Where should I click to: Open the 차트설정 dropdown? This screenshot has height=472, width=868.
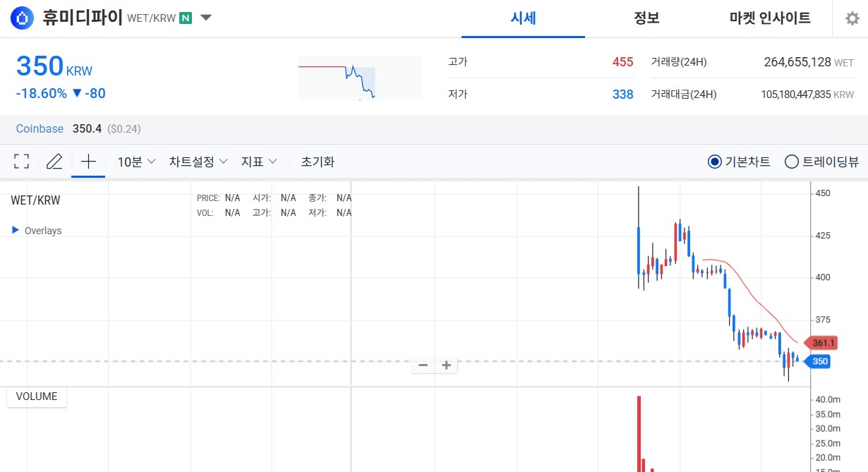click(198, 162)
